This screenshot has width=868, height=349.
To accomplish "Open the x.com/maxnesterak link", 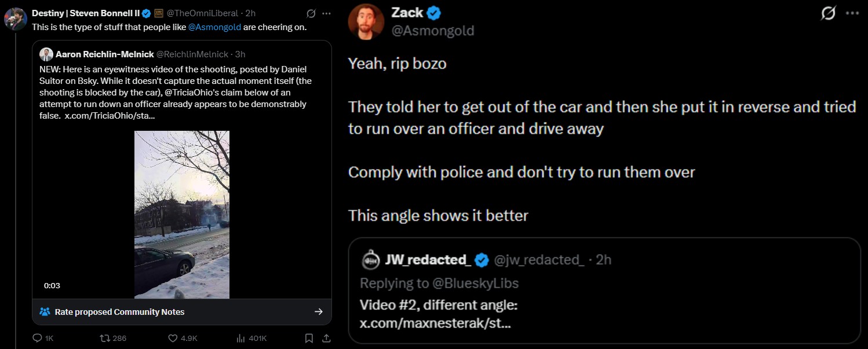I will 435,323.
